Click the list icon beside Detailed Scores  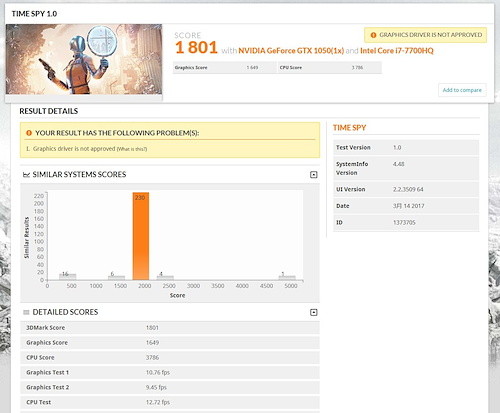point(26,312)
